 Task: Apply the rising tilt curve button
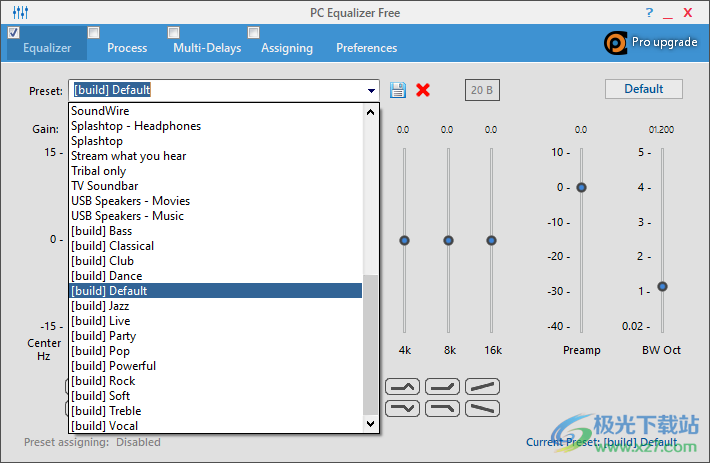482,387
